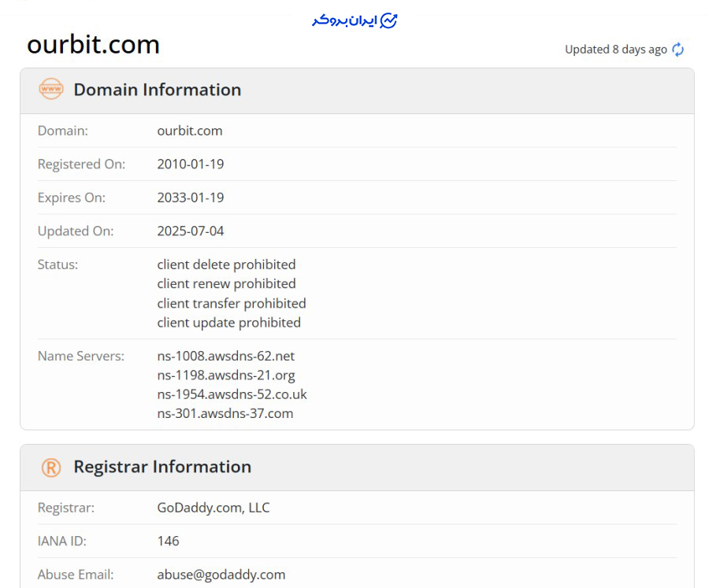Viewport: 709px width, 588px height.
Task: Click the ourbit.com domain value
Action: coord(190,131)
